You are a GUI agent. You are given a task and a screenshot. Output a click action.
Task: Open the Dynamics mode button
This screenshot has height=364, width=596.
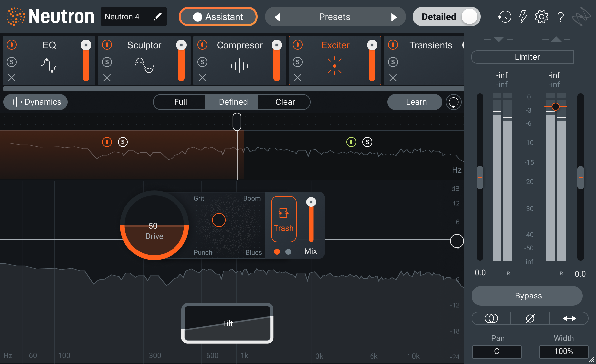(35, 102)
